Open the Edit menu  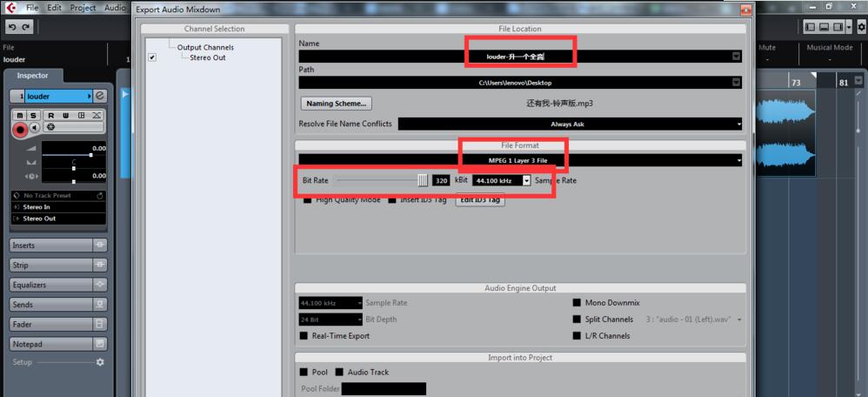[x=54, y=8]
